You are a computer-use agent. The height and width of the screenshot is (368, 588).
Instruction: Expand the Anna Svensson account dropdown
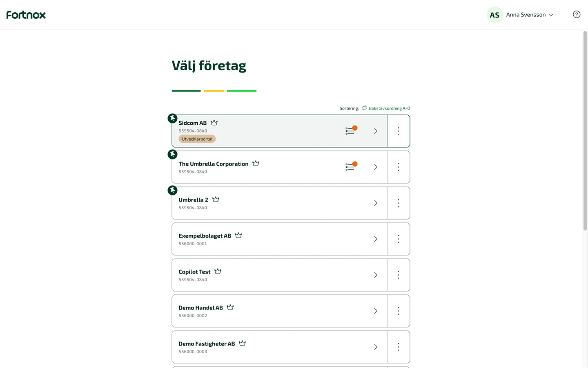(530, 15)
